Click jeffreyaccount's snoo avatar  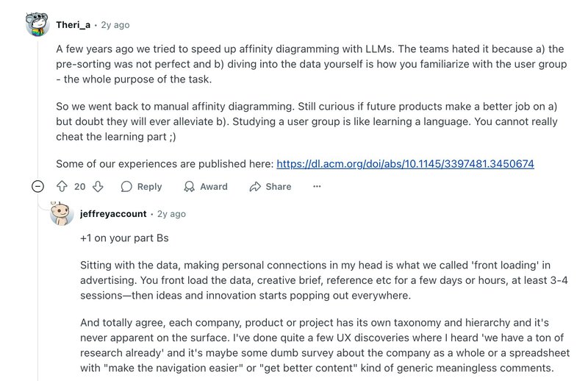coord(62,213)
